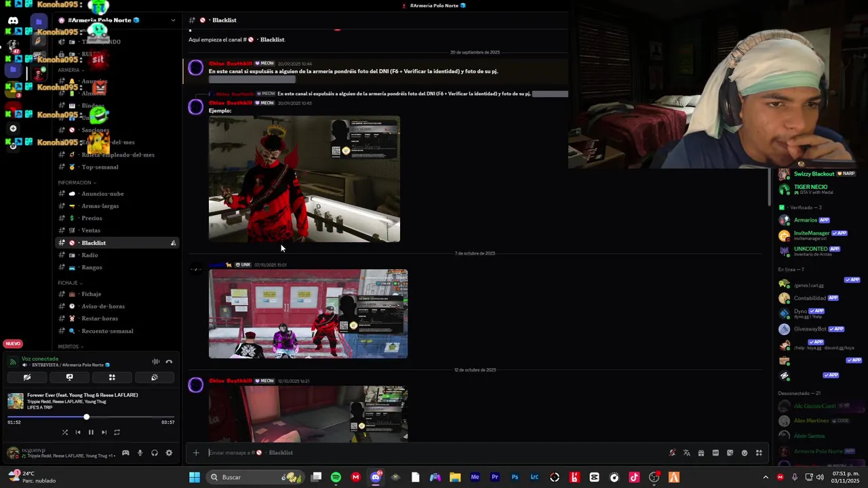Click the chat scrollbar on the right
Viewport: 868px width, 488px height.
point(768,186)
